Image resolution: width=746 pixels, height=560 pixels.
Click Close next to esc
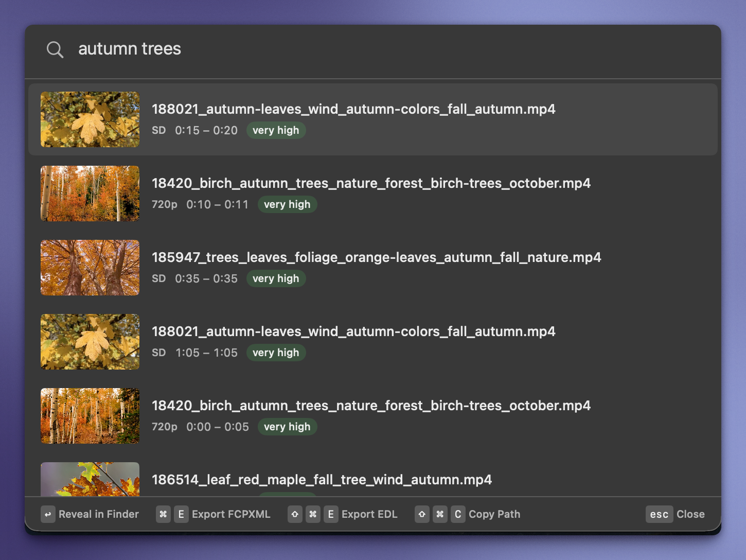click(690, 514)
